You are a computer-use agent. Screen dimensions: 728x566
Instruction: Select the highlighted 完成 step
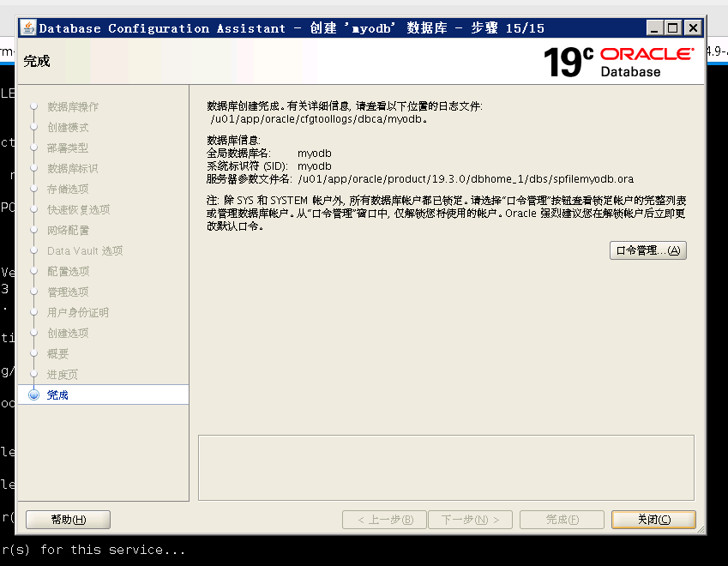(x=103, y=394)
